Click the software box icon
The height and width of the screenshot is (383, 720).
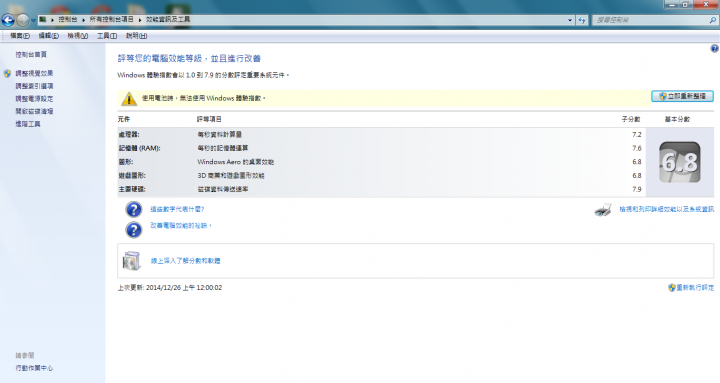(132, 260)
